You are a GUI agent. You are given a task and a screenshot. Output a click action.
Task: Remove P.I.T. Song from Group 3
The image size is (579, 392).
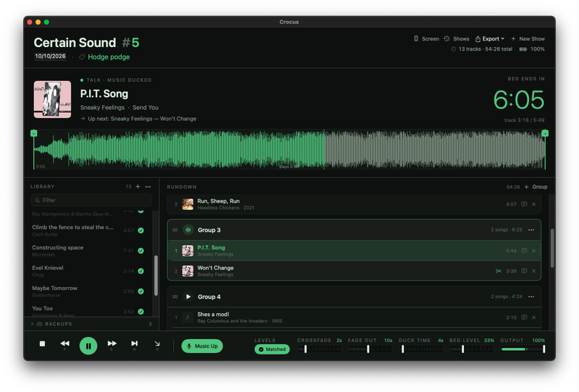(533, 251)
